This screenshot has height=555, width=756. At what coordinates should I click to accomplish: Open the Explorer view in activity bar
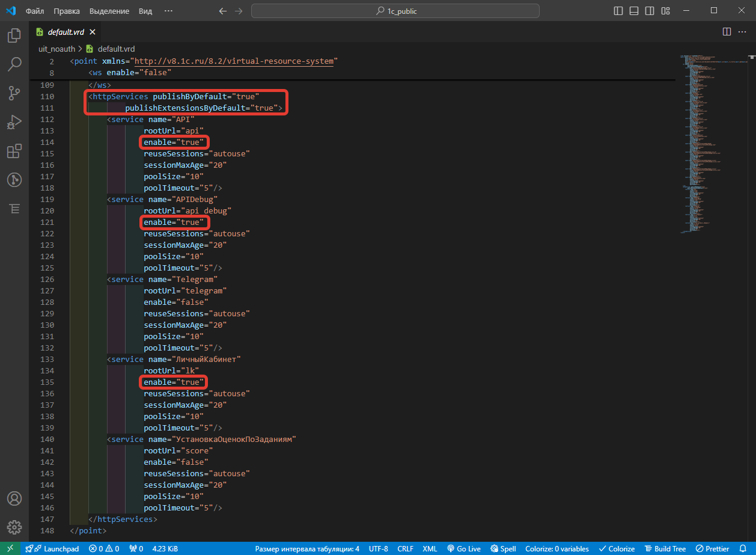coord(14,35)
